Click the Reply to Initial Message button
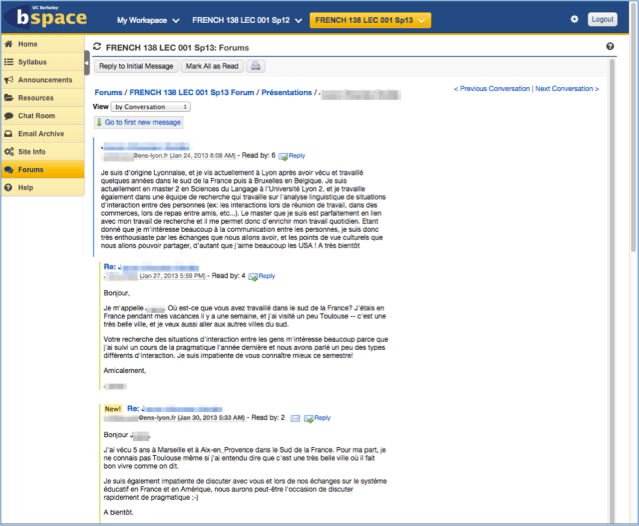This screenshot has width=639, height=526. pos(136,67)
